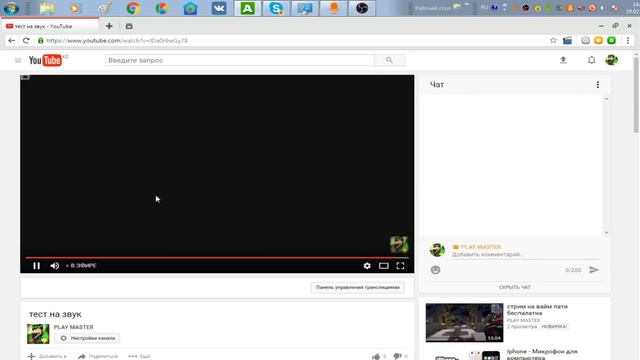The width and height of the screenshot is (640, 360).
Task: Click the green A taskbar app
Action: [x=247, y=8]
